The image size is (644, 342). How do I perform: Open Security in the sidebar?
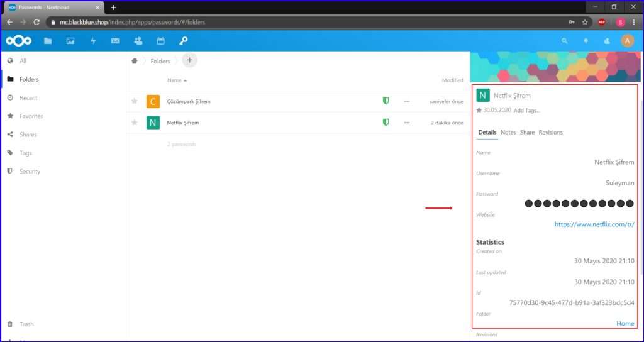click(x=30, y=171)
